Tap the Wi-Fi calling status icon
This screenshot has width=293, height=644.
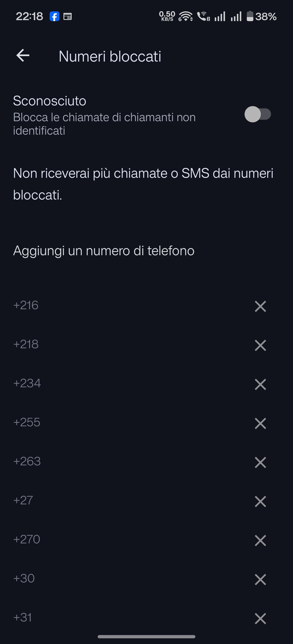203,16
